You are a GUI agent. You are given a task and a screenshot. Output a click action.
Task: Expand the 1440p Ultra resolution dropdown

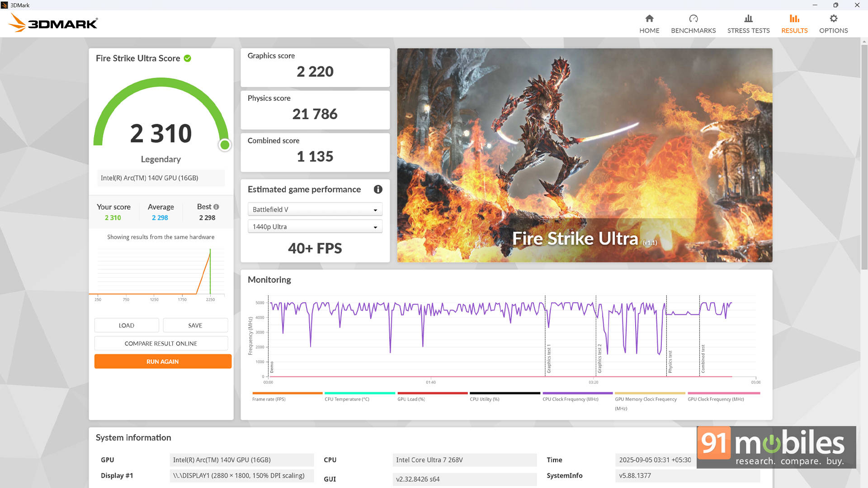[315, 227]
